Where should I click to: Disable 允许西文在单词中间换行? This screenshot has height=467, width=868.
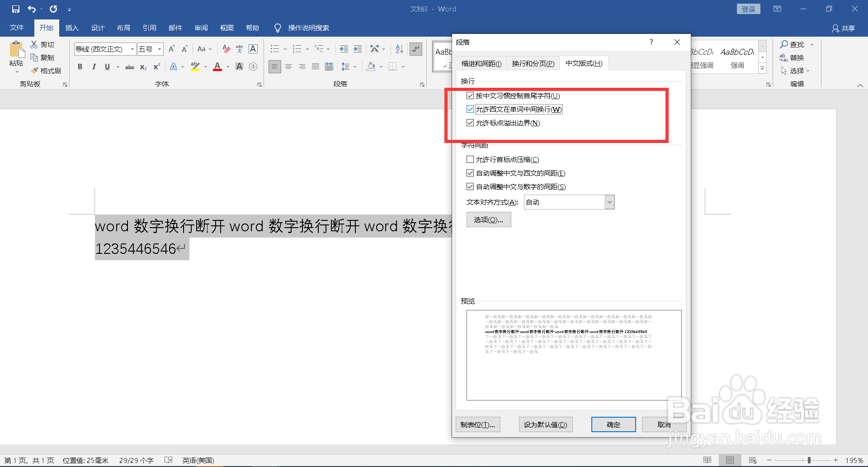tap(470, 109)
